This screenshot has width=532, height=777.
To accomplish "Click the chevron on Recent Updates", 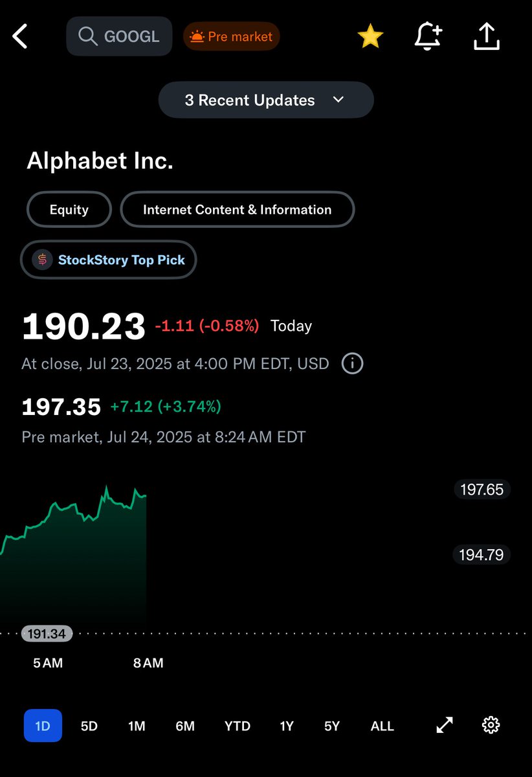I will point(338,100).
